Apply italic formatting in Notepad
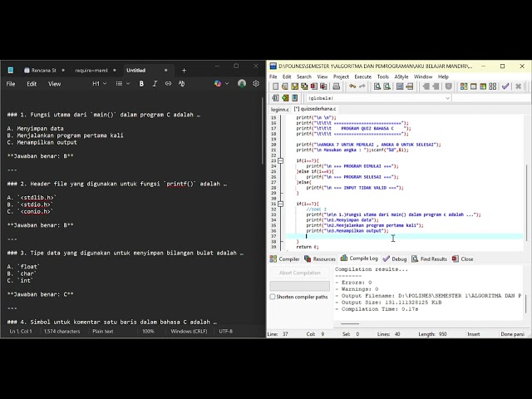The height and width of the screenshot is (399, 532). 155,83
